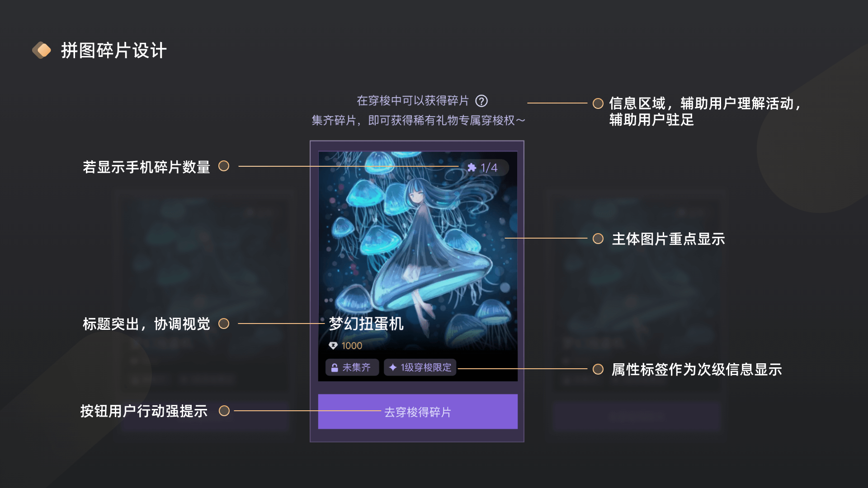Click the lock icon on 未集齐 tag
868x488 pixels.
tap(335, 368)
